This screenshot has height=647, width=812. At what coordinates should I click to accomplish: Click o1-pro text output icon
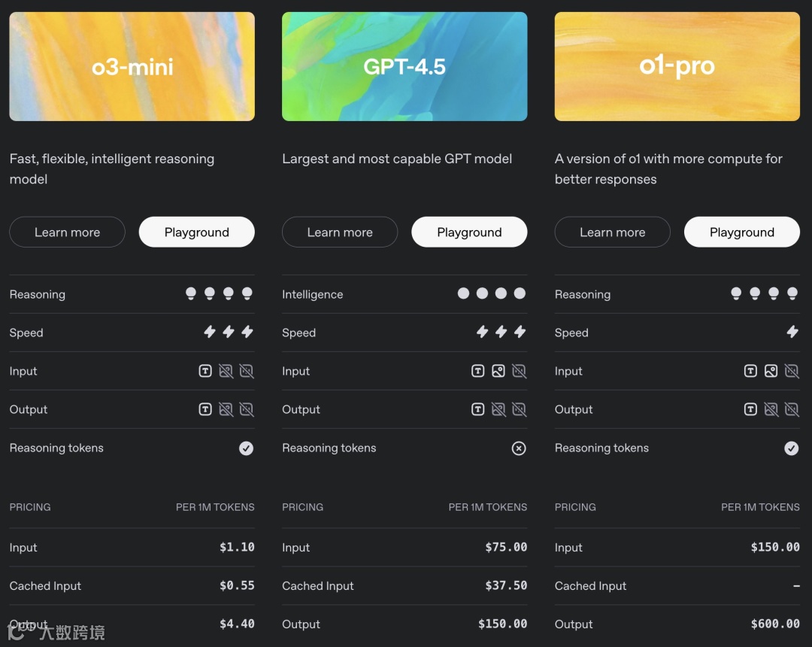[x=750, y=409]
